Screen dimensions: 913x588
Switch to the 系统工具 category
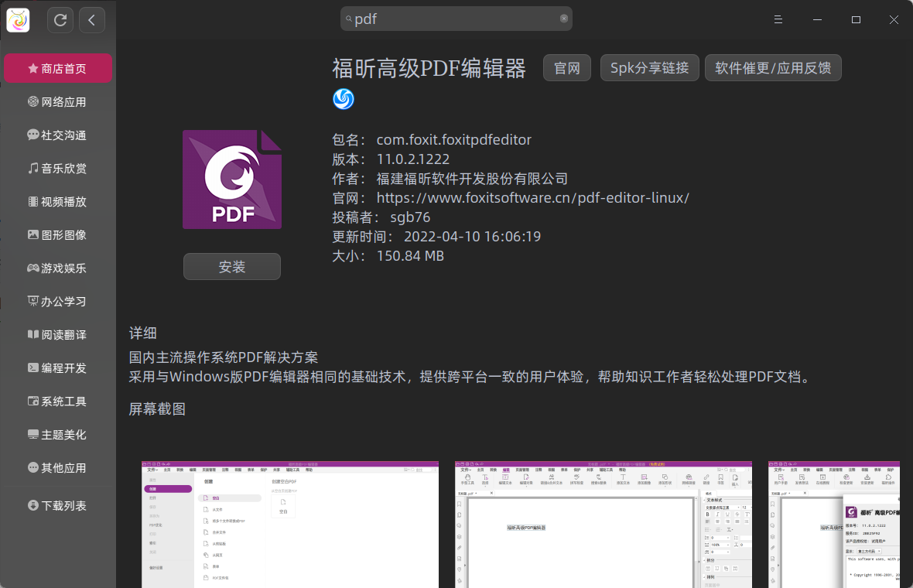(58, 401)
